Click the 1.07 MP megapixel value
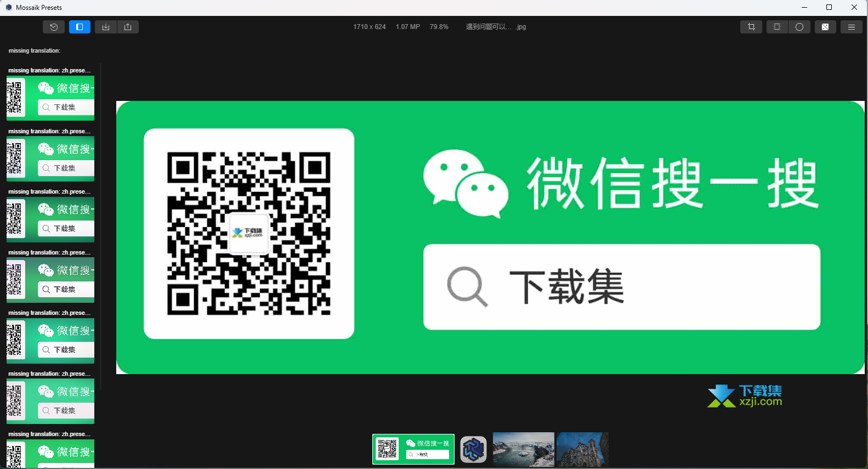This screenshot has width=868, height=469. pyautogui.click(x=408, y=27)
